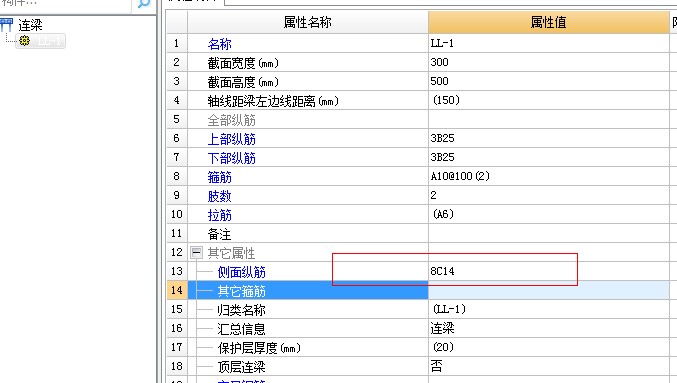Select the 连梁 tree node
Image resolution: width=677 pixels, height=383 pixels.
pos(30,25)
